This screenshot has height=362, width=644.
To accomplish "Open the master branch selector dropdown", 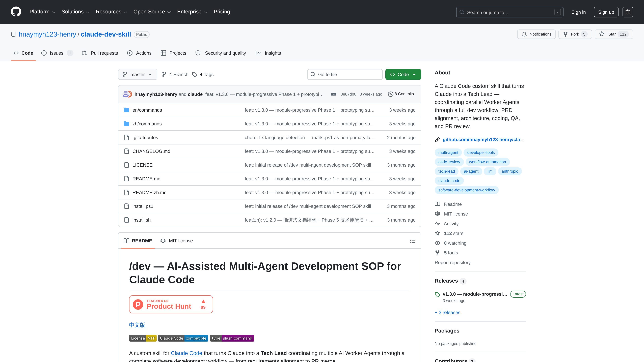I will (x=138, y=74).
